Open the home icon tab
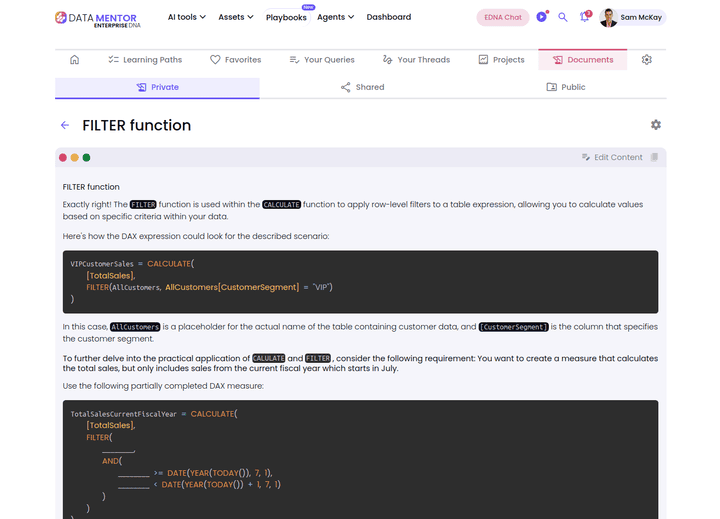The image size is (720, 519). [74, 60]
